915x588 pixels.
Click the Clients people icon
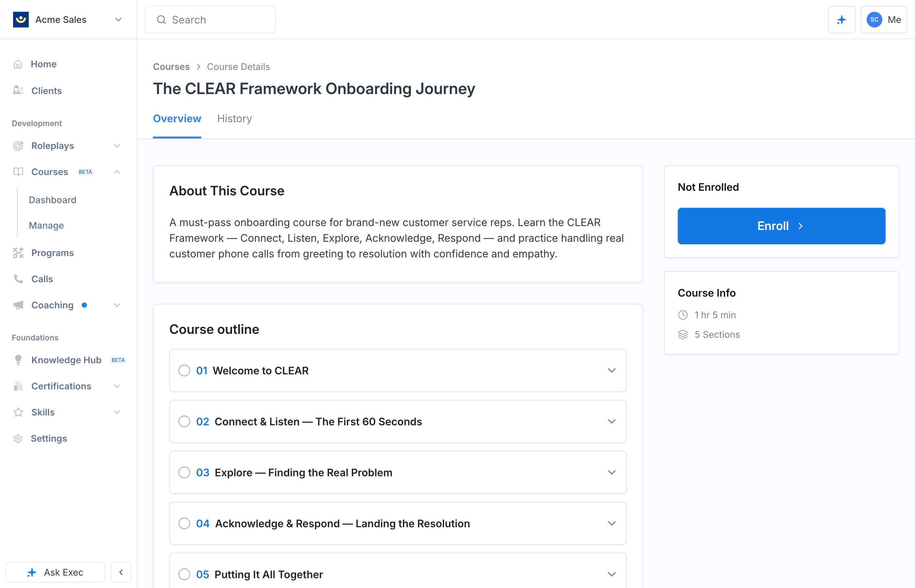(x=18, y=90)
